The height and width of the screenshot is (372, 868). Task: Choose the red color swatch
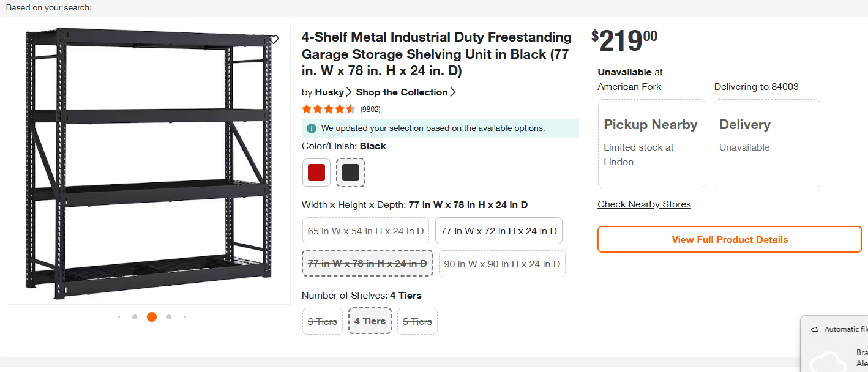pyautogui.click(x=316, y=173)
